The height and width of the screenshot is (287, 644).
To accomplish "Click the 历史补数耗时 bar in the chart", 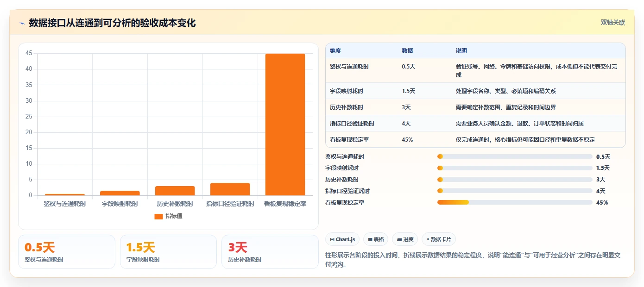I will (175, 191).
